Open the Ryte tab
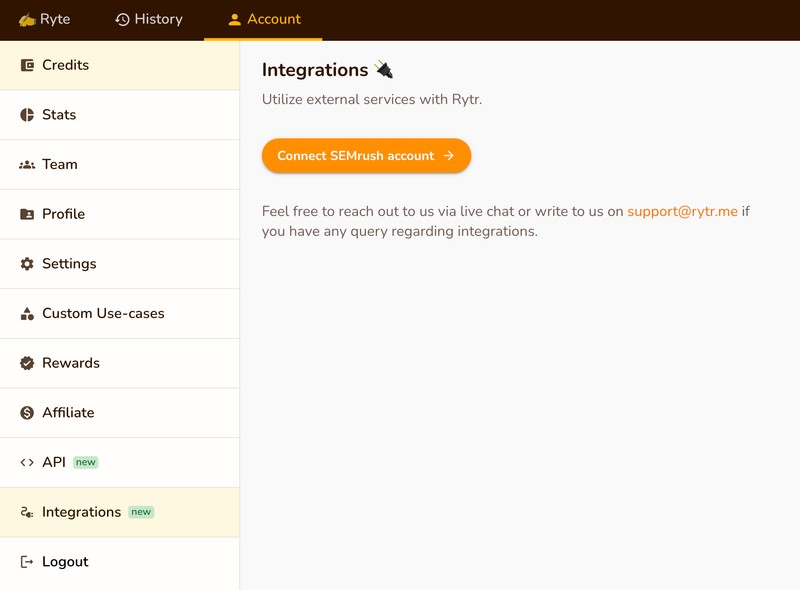 tap(44, 19)
